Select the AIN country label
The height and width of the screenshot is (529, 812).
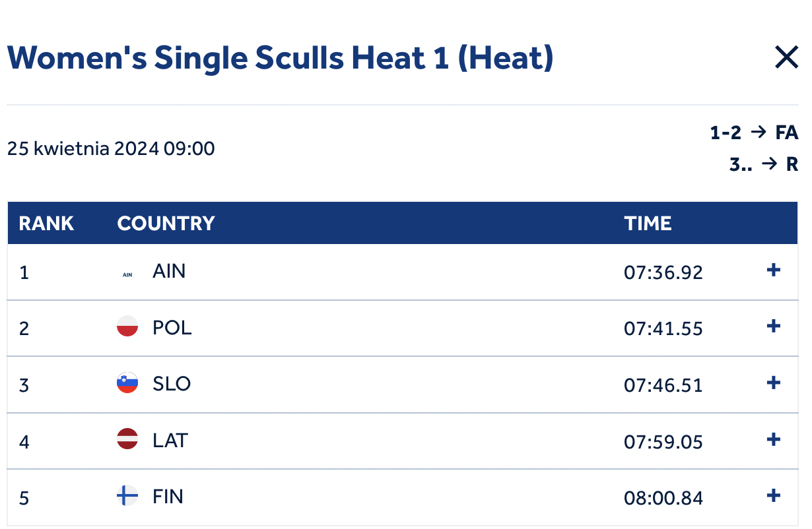(169, 271)
